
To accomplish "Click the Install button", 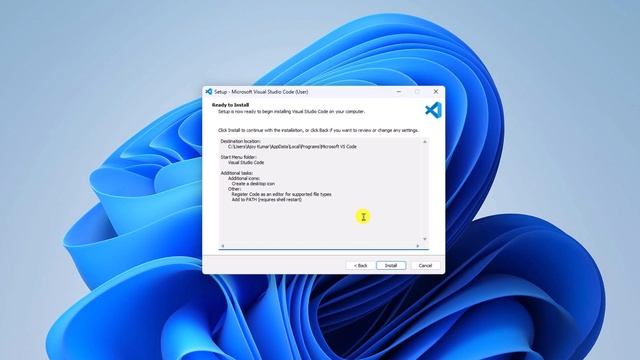I will click(x=391, y=265).
